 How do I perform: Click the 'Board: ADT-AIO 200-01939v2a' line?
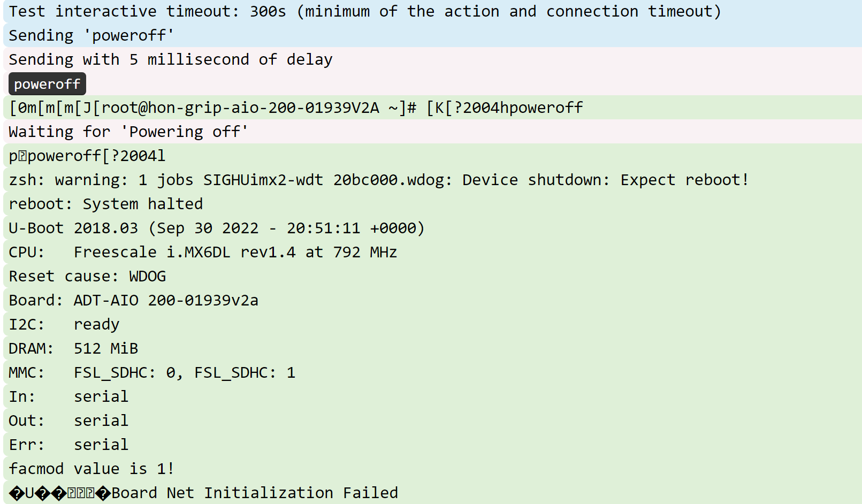pyautogui.click(x=432, y=300)
